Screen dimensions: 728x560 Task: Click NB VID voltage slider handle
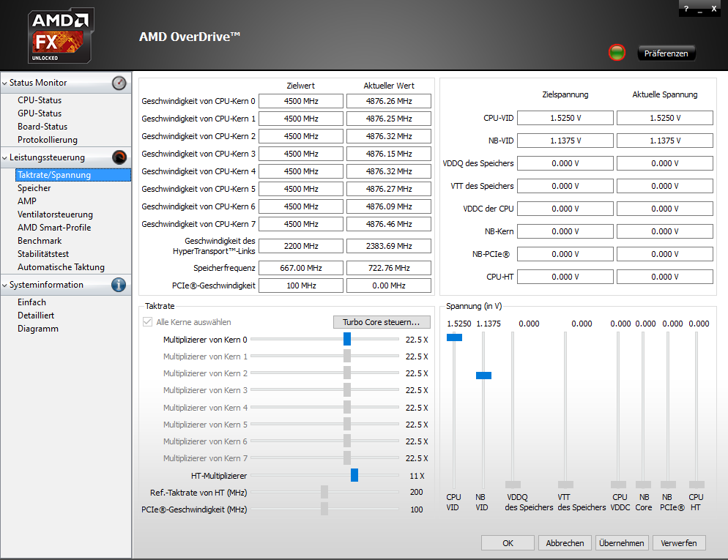484,376
